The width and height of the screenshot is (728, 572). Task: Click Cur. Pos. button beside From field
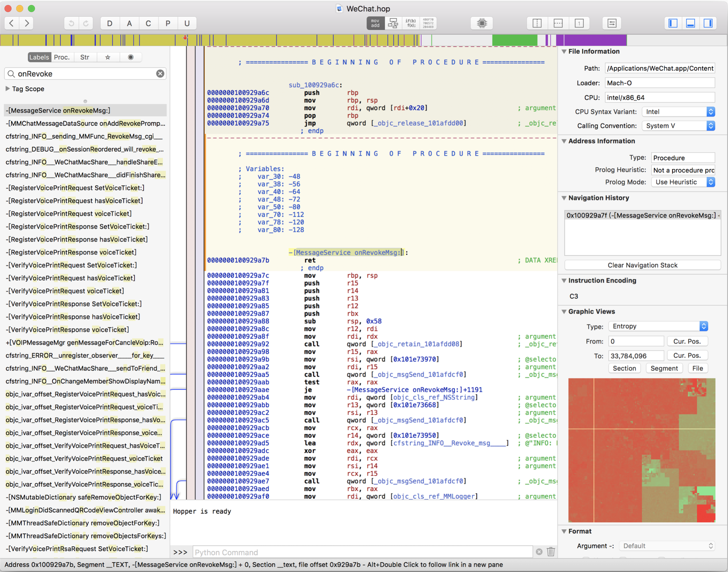coord(687,341)
